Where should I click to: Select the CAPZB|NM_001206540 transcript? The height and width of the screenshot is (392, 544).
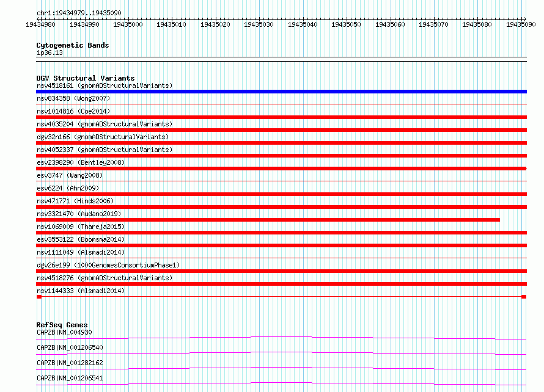pos(70,347)
